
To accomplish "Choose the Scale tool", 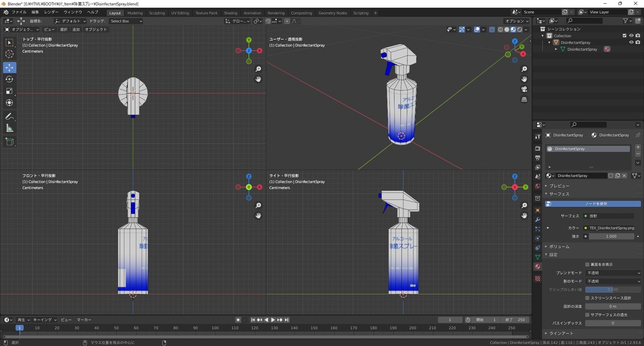I will pyautogui.click(x=9, y=91).
